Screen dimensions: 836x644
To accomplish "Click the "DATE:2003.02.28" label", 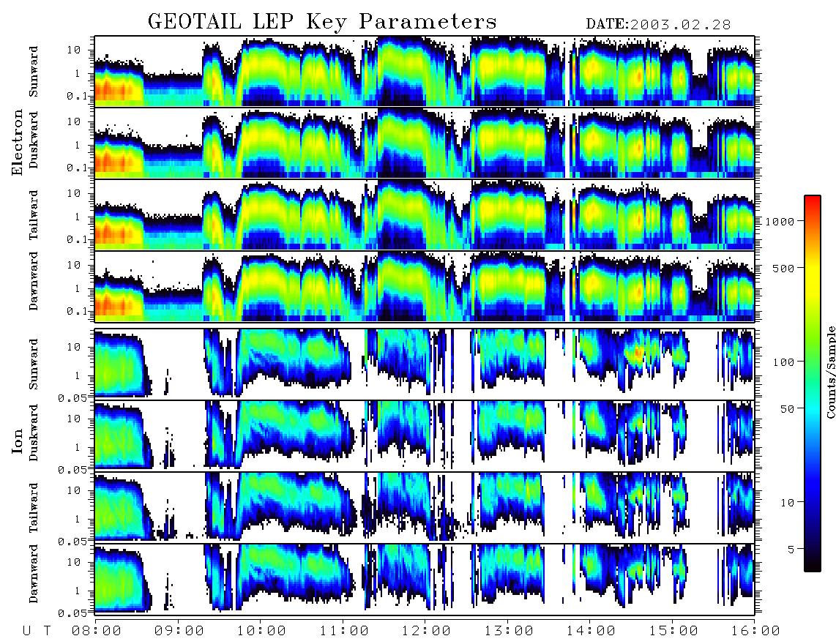I will click(658, 24).
